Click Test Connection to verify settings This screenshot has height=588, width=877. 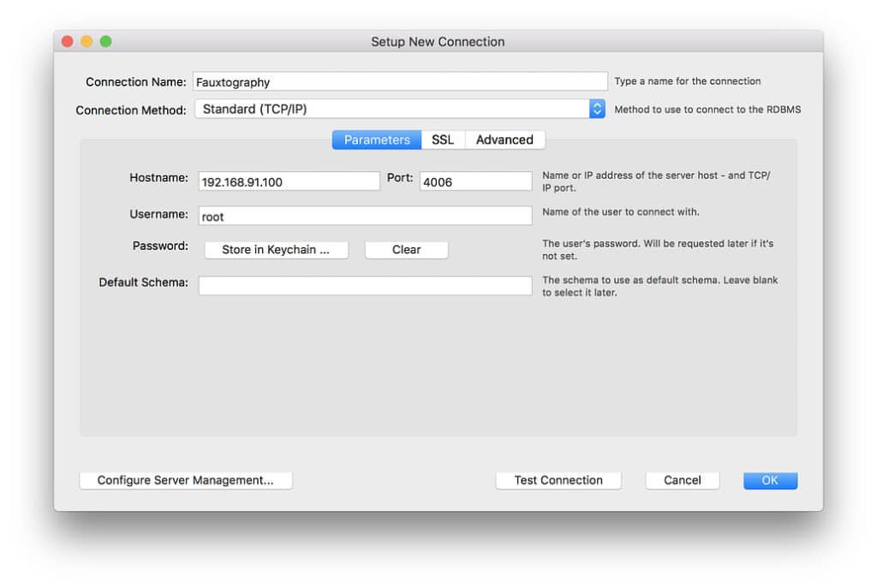pos(558,480)
